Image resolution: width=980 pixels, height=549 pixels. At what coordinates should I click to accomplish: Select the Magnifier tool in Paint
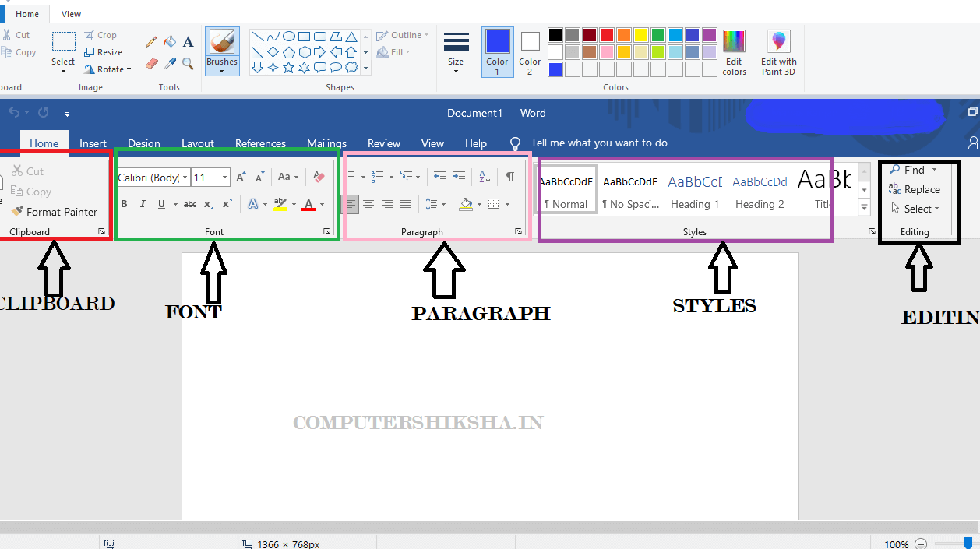pos(188,63)
